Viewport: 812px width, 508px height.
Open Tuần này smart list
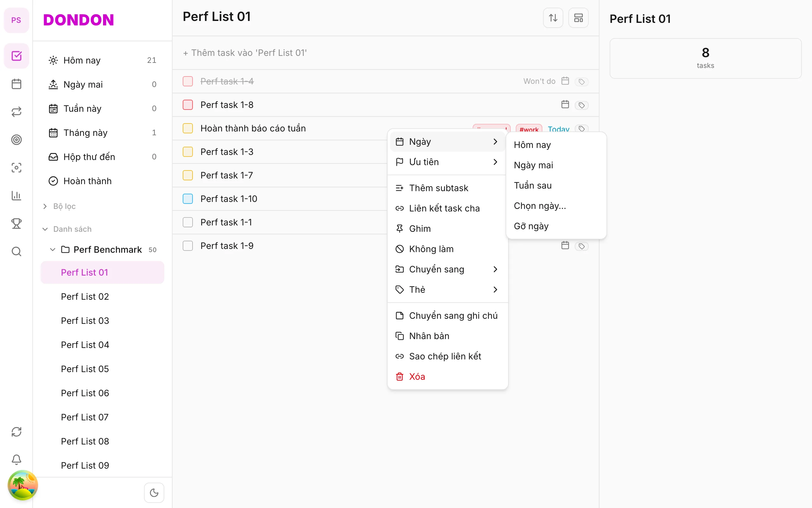[102, 109]
